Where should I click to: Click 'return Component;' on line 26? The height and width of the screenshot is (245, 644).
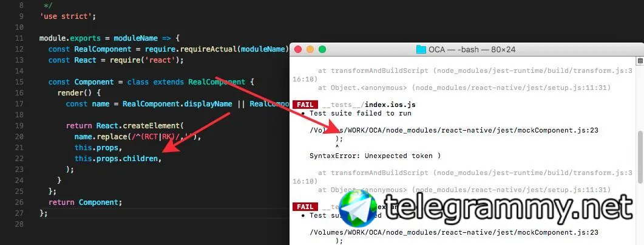click(86, 202)
